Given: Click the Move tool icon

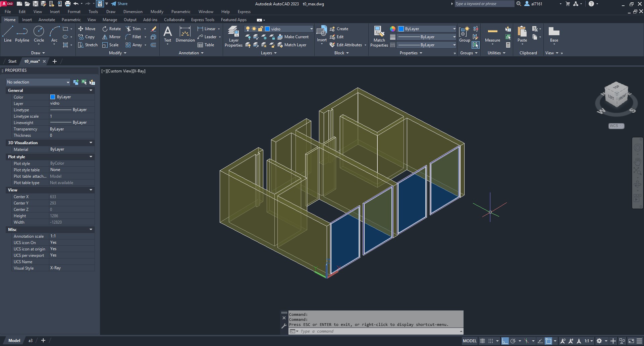Looking at the screenshot, I should click(x=81, y=29).
